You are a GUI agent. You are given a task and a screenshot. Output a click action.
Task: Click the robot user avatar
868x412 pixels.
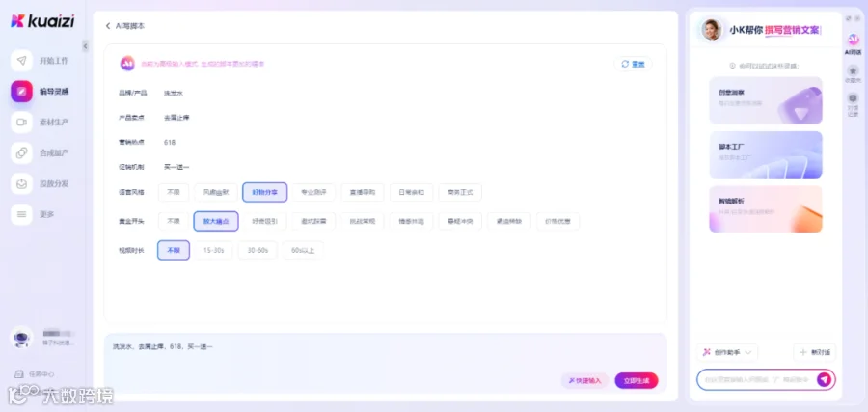point(21,338)
